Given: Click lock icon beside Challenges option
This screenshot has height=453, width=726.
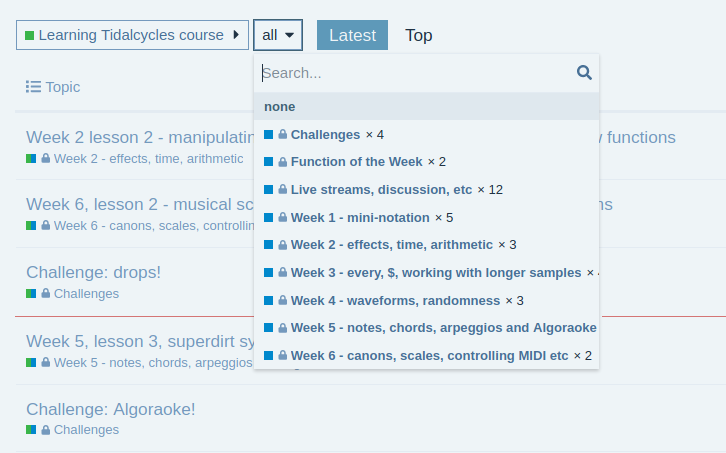Looking at the screenshot, I should coord(282,135).
